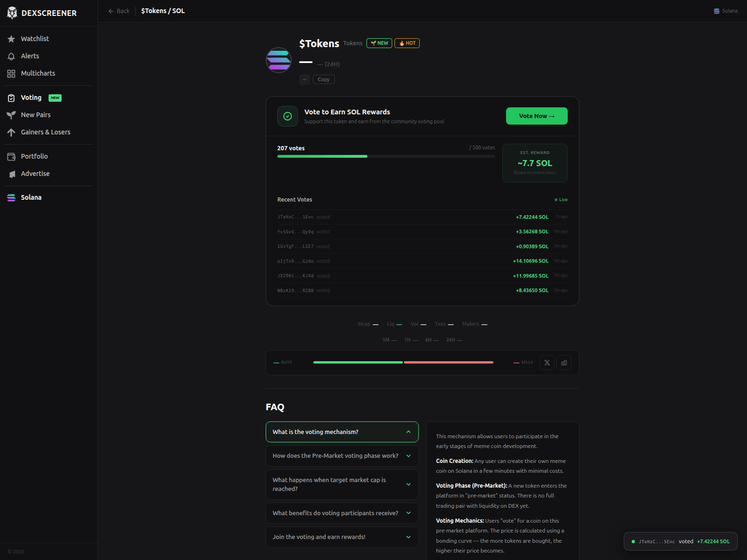Click voter o1jTn9...GzHo row

(423, 261)
